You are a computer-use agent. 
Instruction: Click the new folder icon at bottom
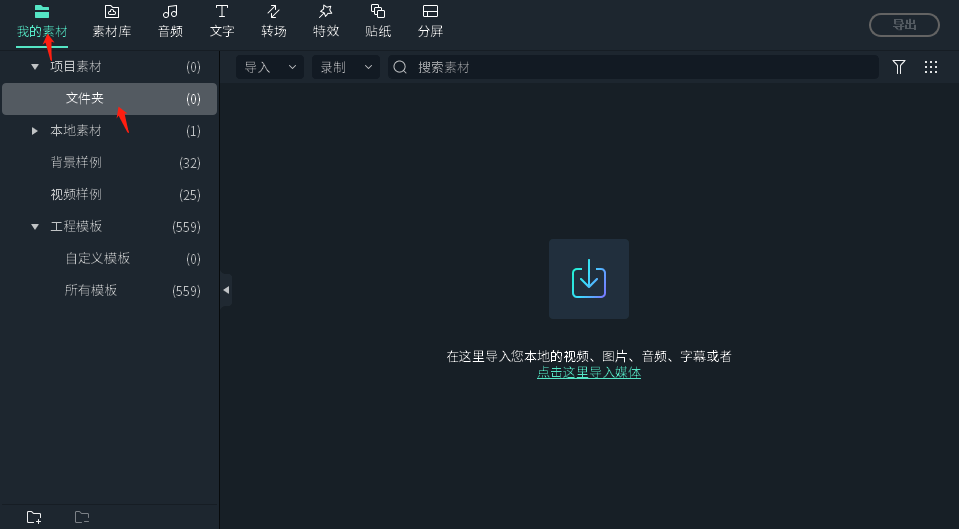point(34,517)
